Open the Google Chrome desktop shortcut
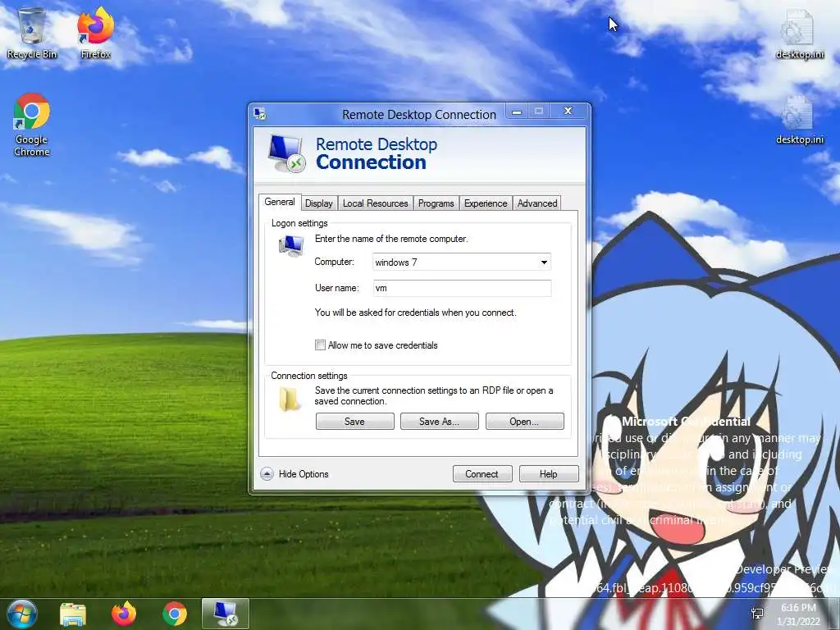Viewport: 840px width, 630px height. [x=32, y=125]
